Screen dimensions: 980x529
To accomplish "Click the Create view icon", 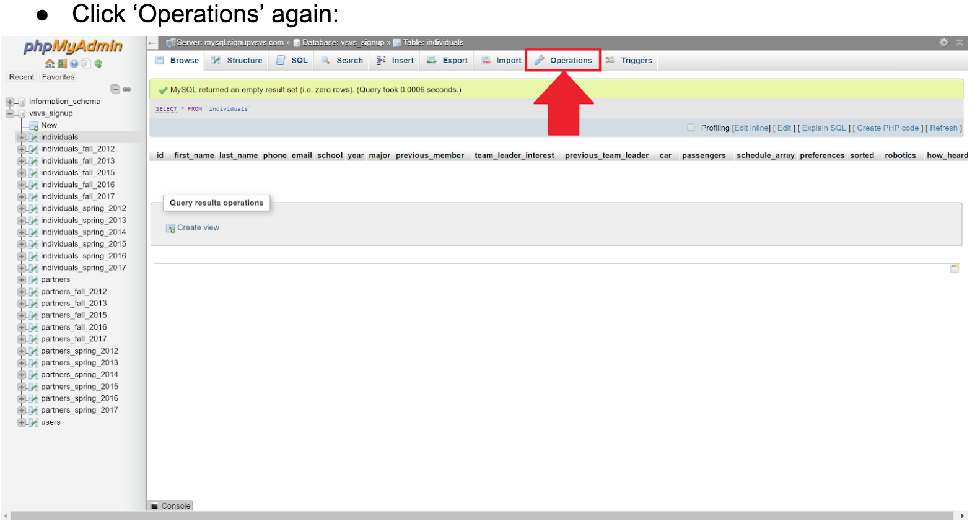I will point(170,228).
